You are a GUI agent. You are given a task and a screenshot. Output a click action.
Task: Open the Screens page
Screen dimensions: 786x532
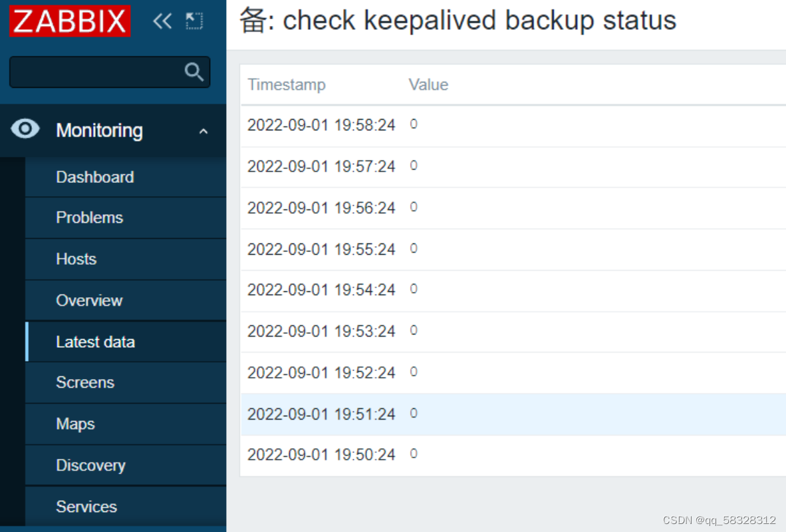[x=85, y=382]
